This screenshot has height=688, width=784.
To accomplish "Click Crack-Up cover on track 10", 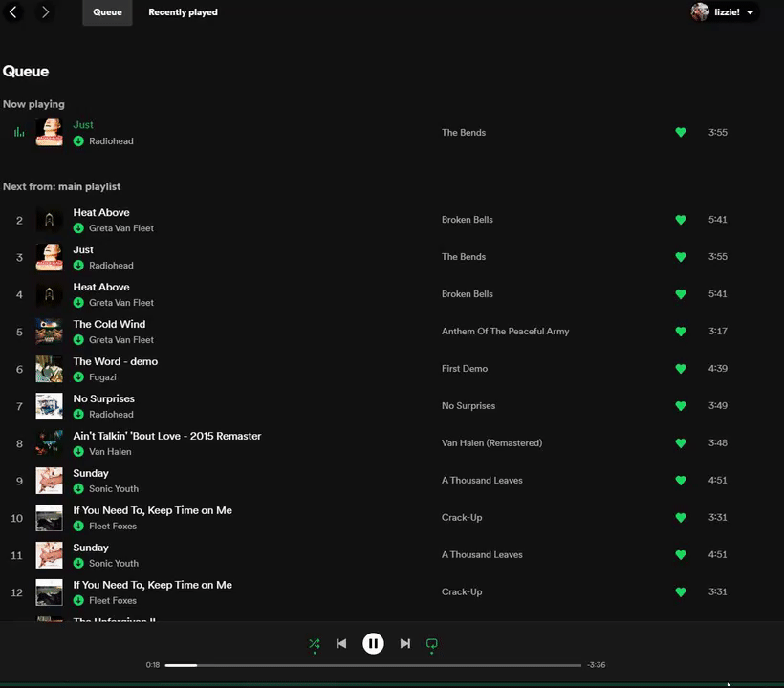I will (x=49, y=518).
